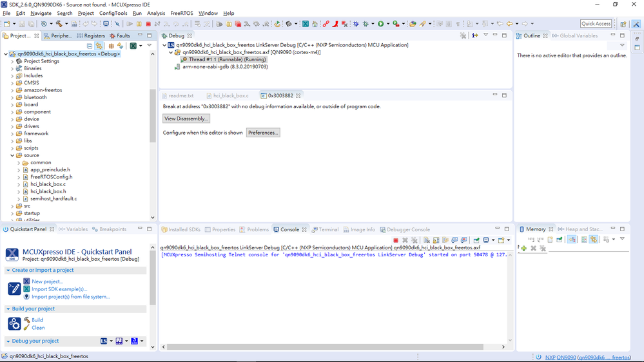Screen dimensions: 644x362
Task: Click the green Run toolbar icon
Action: (381, 24)
